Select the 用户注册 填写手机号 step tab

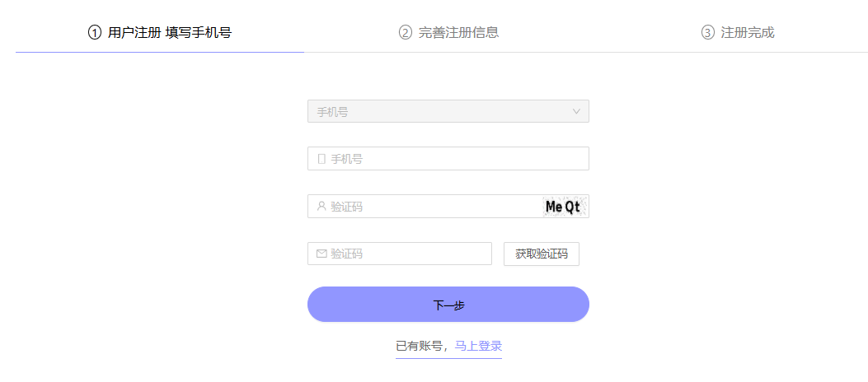click(x=159, y=33)
